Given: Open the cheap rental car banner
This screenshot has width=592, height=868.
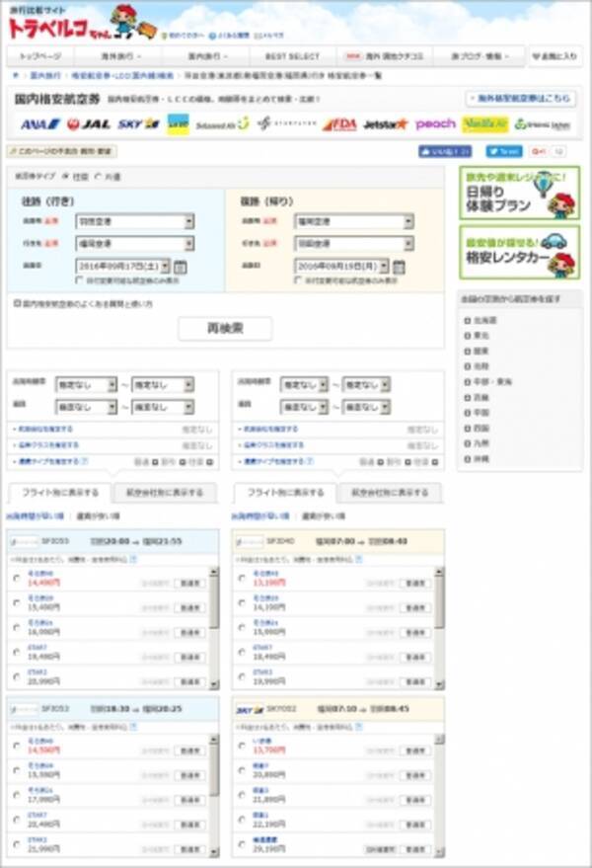Looking at the screenshot, I should click(519, 253).
